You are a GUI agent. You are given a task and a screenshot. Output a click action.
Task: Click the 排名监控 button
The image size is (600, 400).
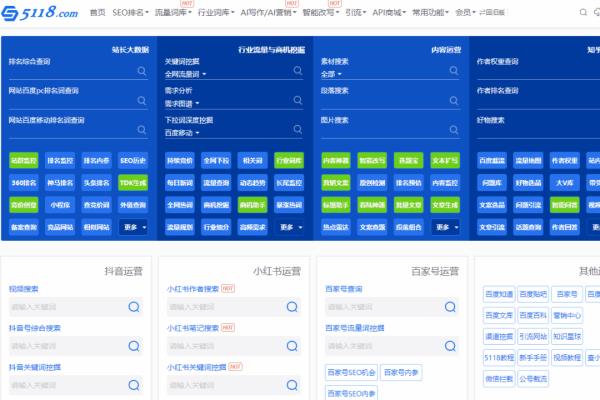pyautogui.click(x=60, y=160)
